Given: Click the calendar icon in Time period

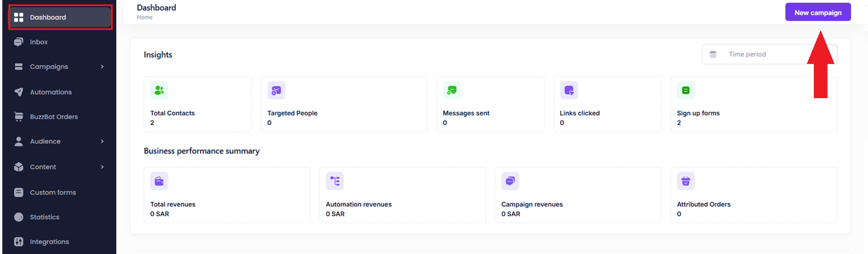Looking at the screenshot, I should click(713, 54).
